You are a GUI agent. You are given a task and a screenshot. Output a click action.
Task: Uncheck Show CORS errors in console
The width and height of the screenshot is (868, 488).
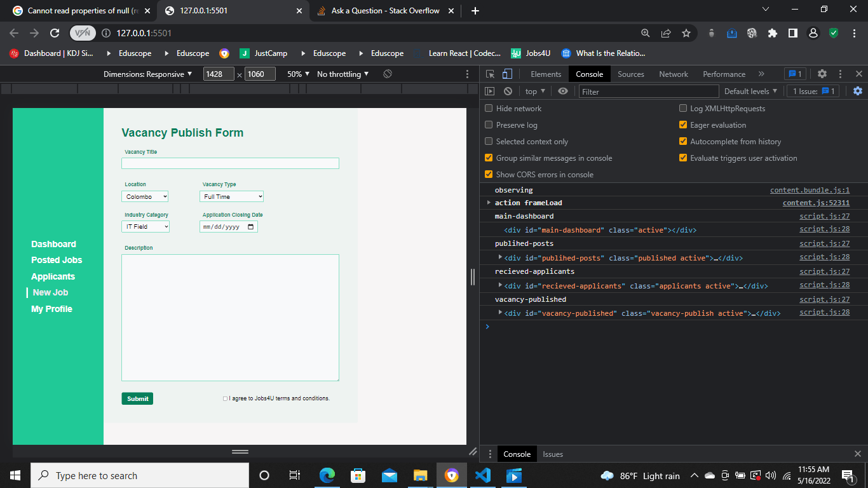[489, 175]
